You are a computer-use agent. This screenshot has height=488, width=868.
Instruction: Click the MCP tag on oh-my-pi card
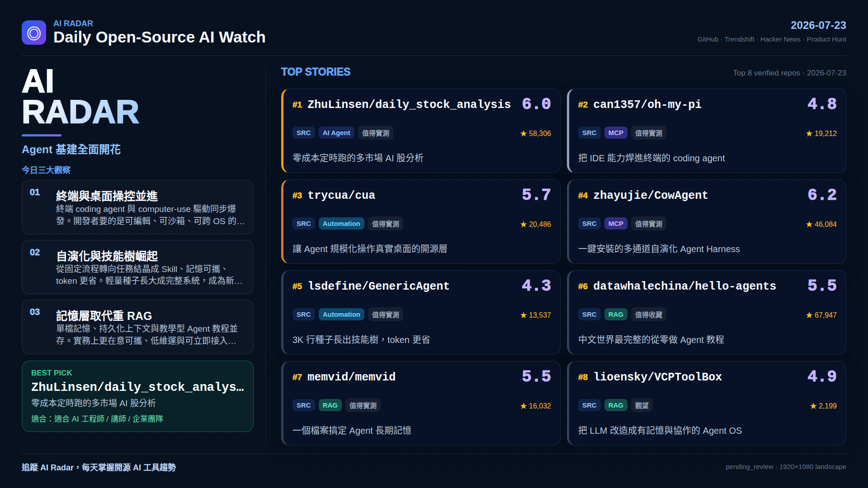pyautogui.click(x=616, y=133)
